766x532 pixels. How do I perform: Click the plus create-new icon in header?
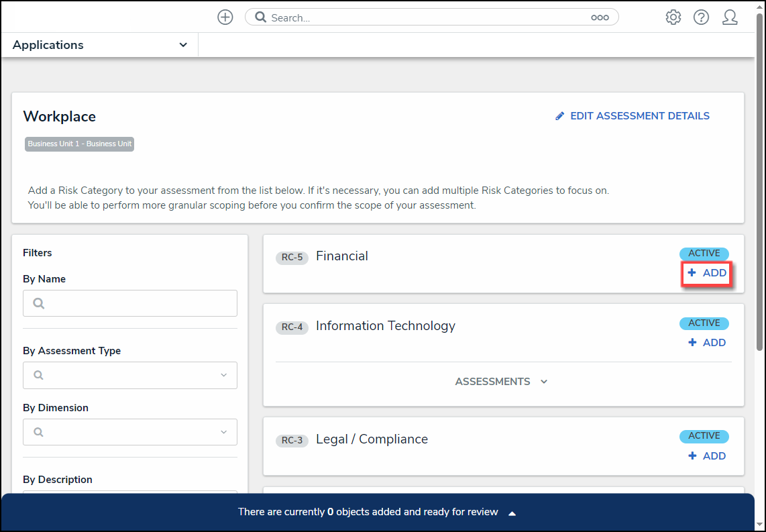(x=225, y=17)
